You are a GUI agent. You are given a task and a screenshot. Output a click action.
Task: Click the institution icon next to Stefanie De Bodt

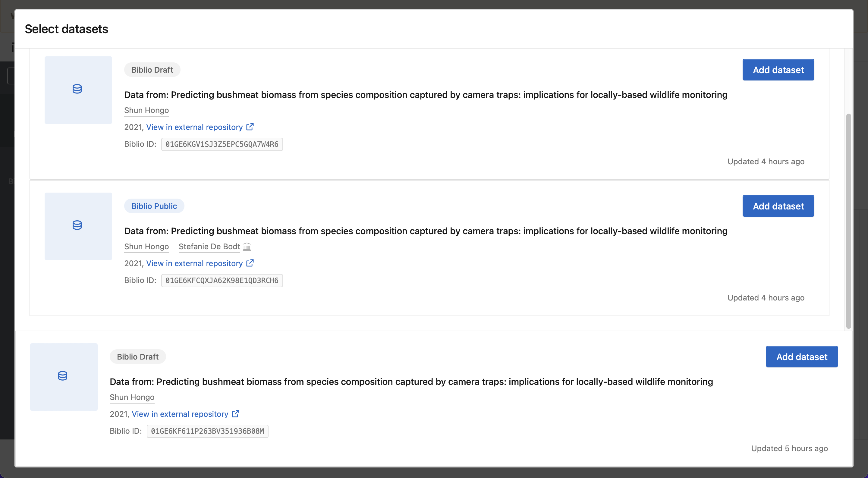247,247
